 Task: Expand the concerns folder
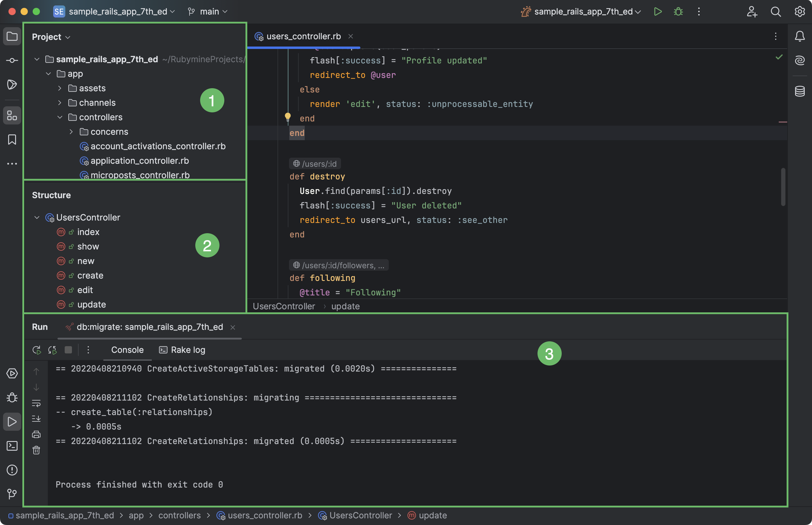[x=71, y=132]
